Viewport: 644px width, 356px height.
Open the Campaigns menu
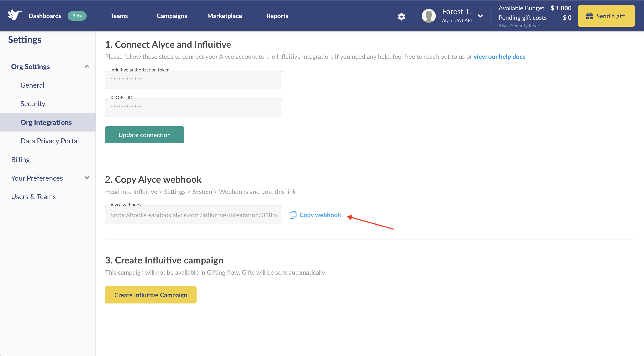click(172, 16)
